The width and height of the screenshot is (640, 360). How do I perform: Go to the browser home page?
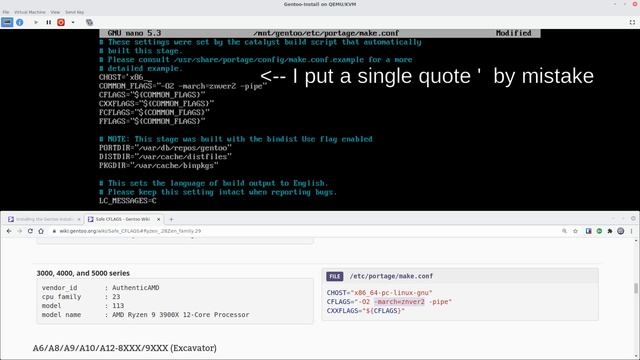click(41, 231)
